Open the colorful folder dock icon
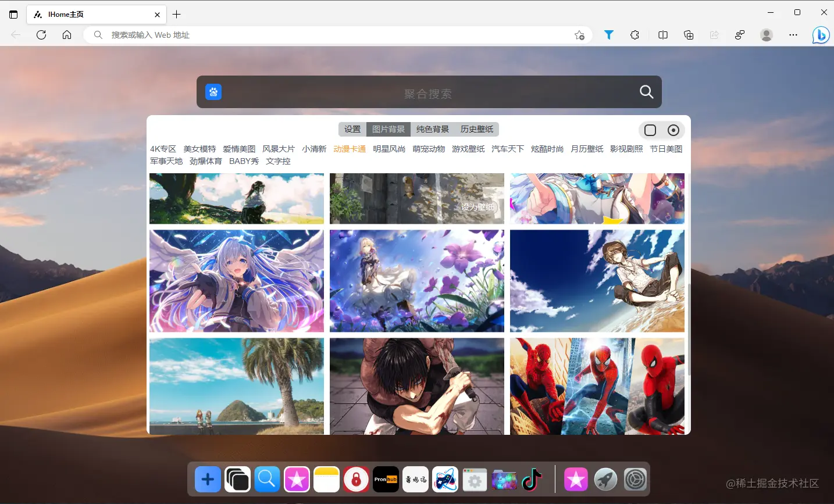This screenshot has width=834, height=504. pyautogui.click(x=504, y=480)
